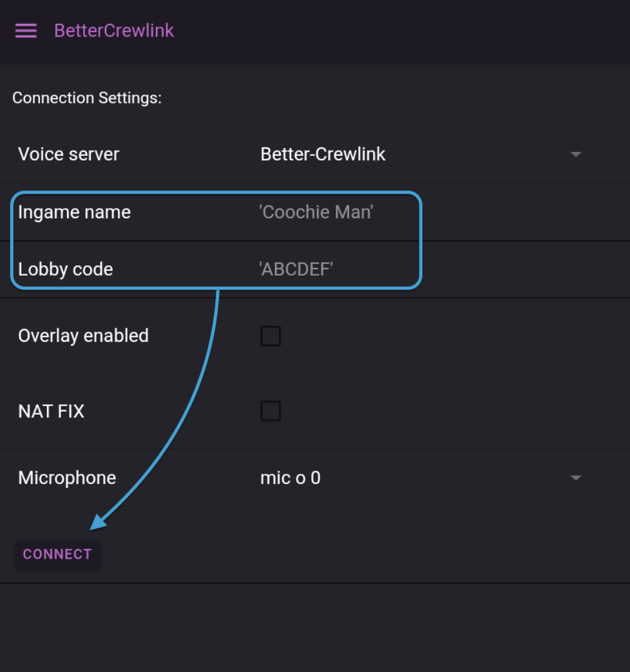Click the NAT FIX label text
This screenshot has width=630, height=672.
(51, 411)
